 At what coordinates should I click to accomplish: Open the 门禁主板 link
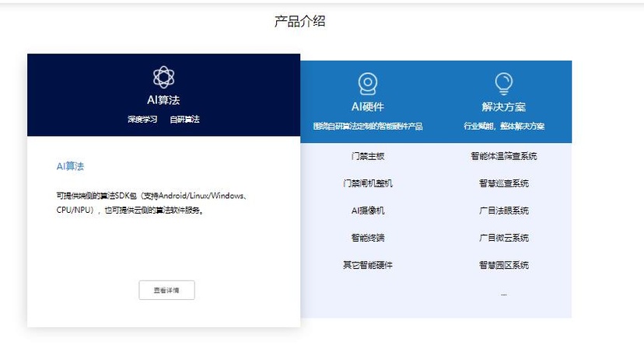(368, 156)
